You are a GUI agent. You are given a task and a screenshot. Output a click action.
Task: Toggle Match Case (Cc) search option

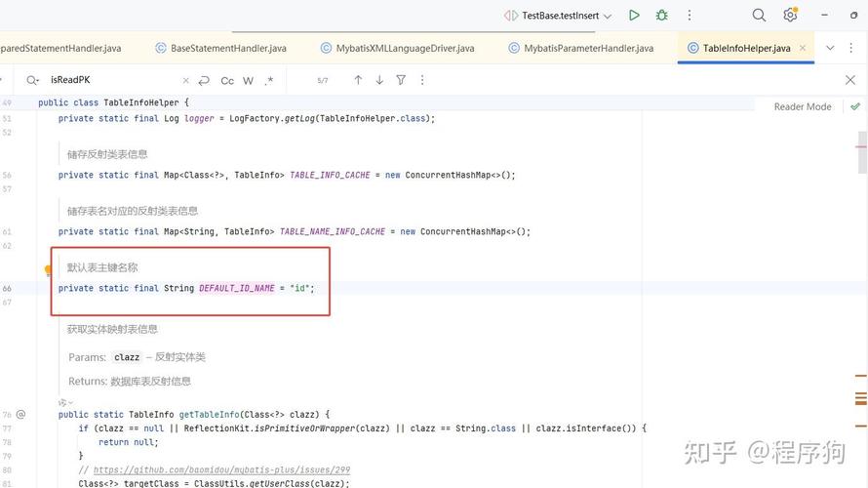[x=227, y=81]
